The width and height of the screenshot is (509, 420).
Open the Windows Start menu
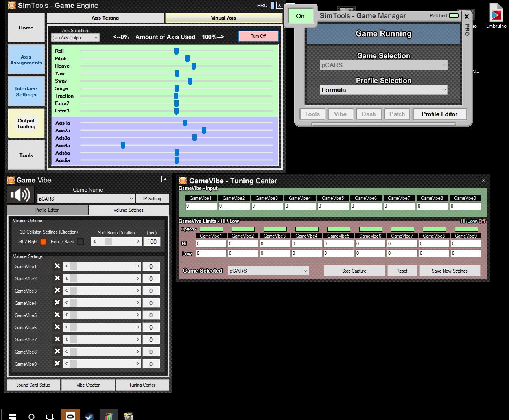point(12,416)
